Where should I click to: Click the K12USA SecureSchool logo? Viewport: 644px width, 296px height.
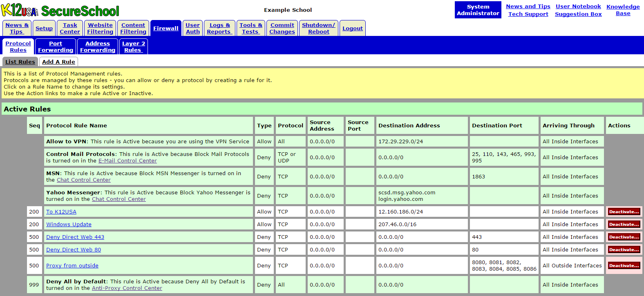(60, 10)
